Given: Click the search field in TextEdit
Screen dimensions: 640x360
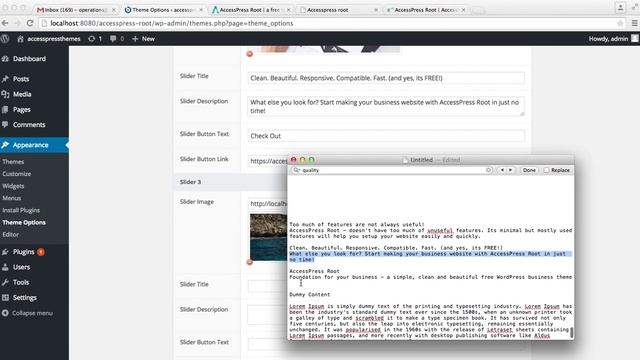Looking at the screenshot, I should click(393, 170).
